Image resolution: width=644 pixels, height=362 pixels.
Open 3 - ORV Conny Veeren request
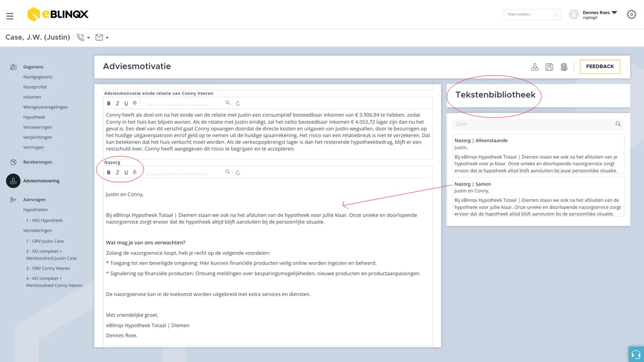(48, 268)
